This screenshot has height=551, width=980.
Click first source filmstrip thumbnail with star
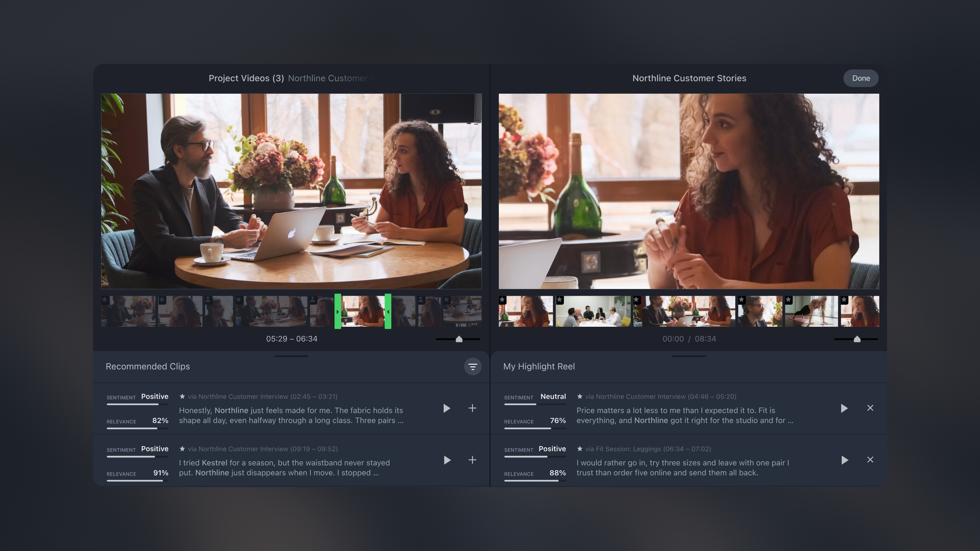[128, 311]
